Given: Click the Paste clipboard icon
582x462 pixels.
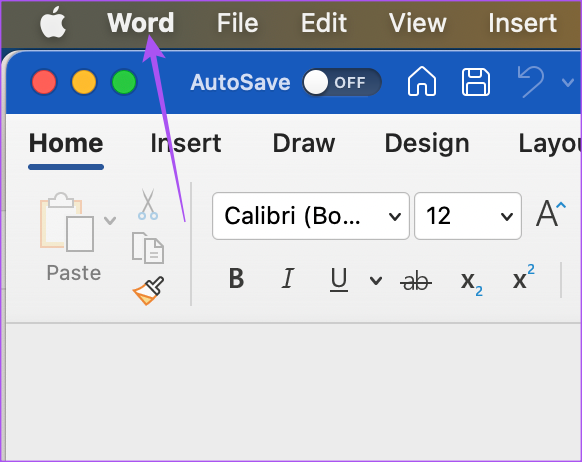Looking at the screenshot, I should click(67, 222).
